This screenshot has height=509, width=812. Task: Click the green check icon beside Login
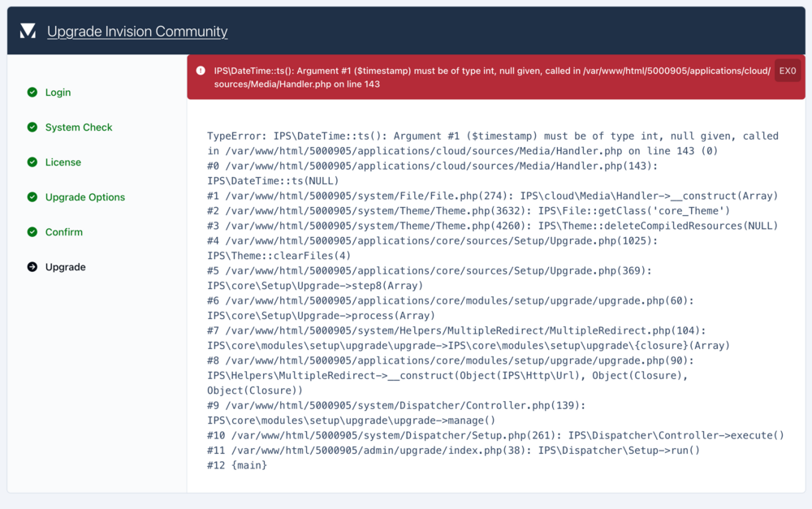coord(32,93)
